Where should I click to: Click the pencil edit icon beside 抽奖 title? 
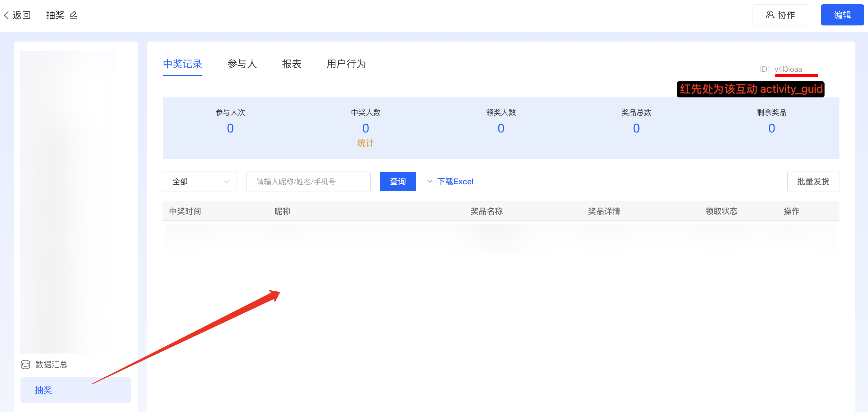tap(74, 15)
